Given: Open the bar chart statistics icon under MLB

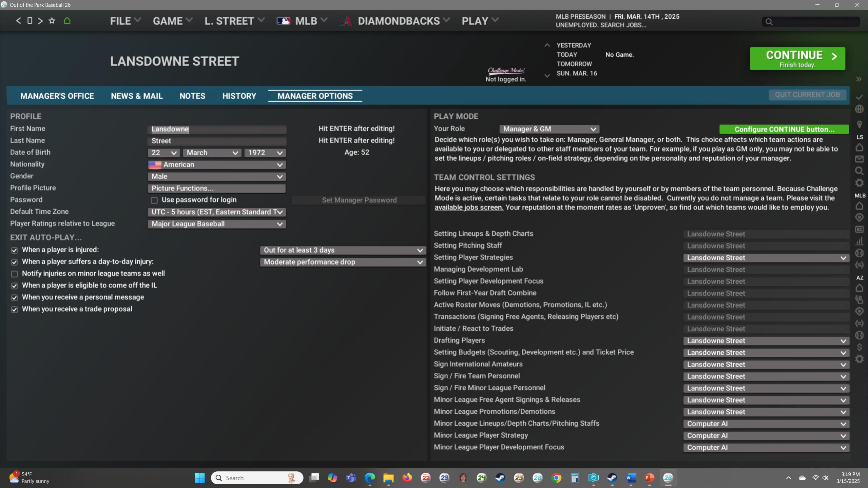Looking at the screenshot, I should click(859, 241).
